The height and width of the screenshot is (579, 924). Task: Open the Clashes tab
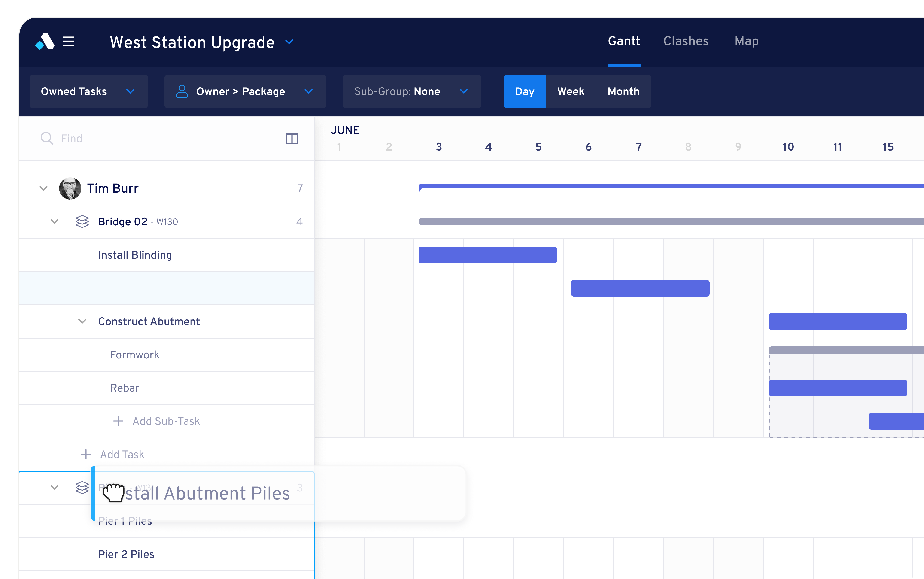coord(685,41)
